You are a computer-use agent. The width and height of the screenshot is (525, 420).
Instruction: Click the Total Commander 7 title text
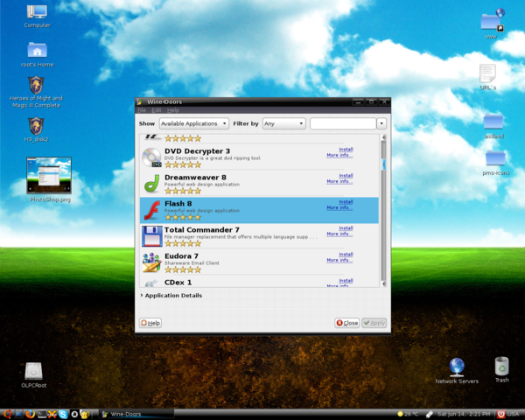click(202, 230)
